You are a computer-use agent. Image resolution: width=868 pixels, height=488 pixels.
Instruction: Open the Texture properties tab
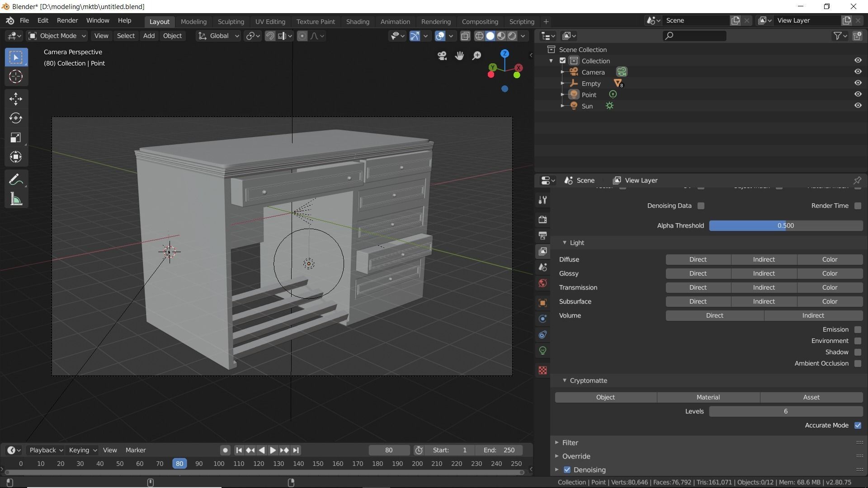[543, 371]
